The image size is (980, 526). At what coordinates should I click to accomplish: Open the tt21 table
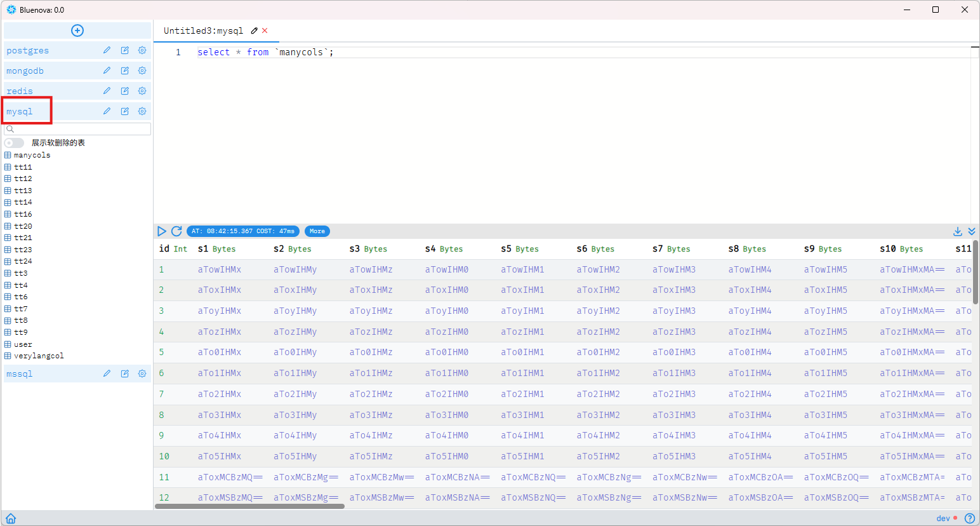click(x=18, y=238)
